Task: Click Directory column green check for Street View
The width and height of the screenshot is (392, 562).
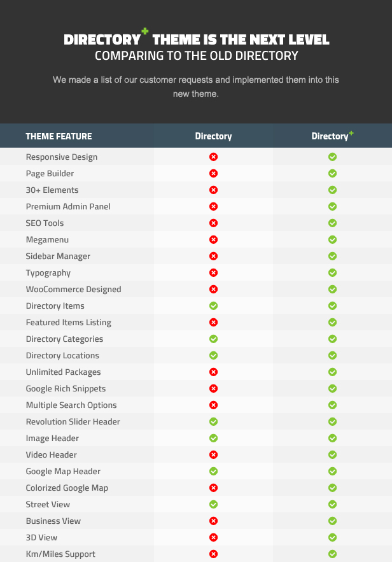Action: coord(214,504)
